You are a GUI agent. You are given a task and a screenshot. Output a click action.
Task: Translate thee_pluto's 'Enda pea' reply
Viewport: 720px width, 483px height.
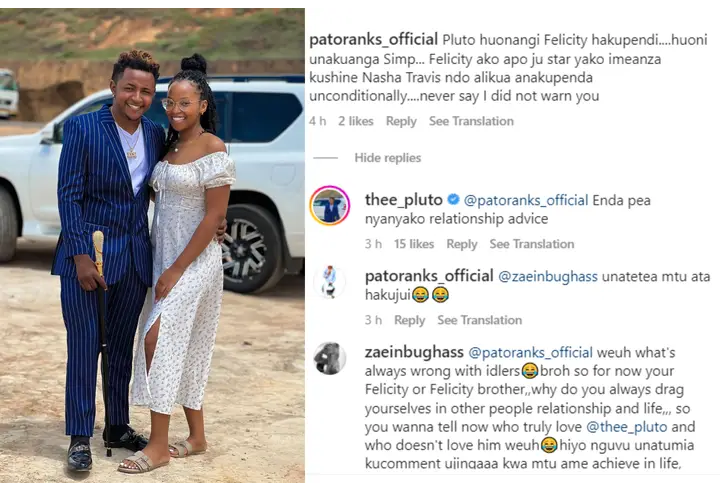pos(532,244)
